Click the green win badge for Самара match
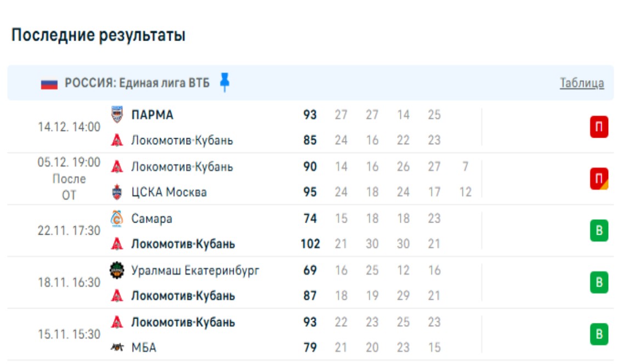 [599, 231]
